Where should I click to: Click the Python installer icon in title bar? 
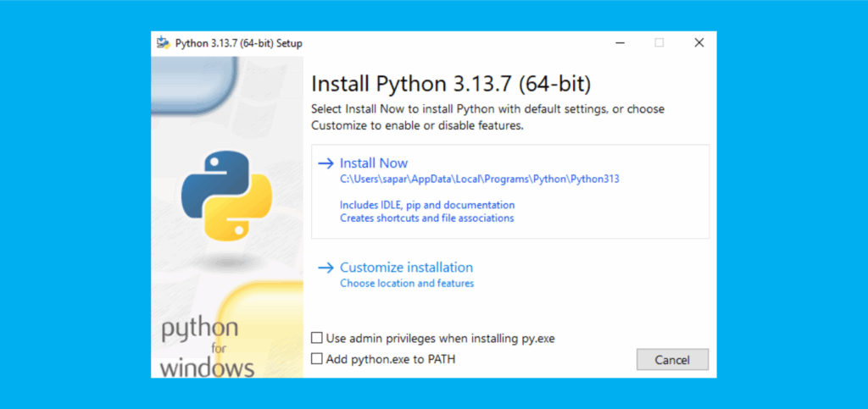click(x=162, y=43)
